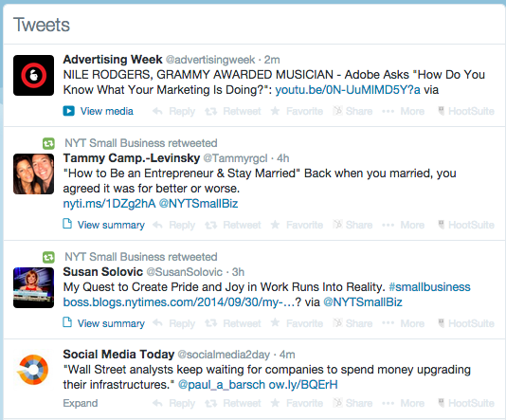View summary of Tammy Camp.-Levinsky tweet
The height and width of the screenshot is (420, 506).
[x=103, y=225]
